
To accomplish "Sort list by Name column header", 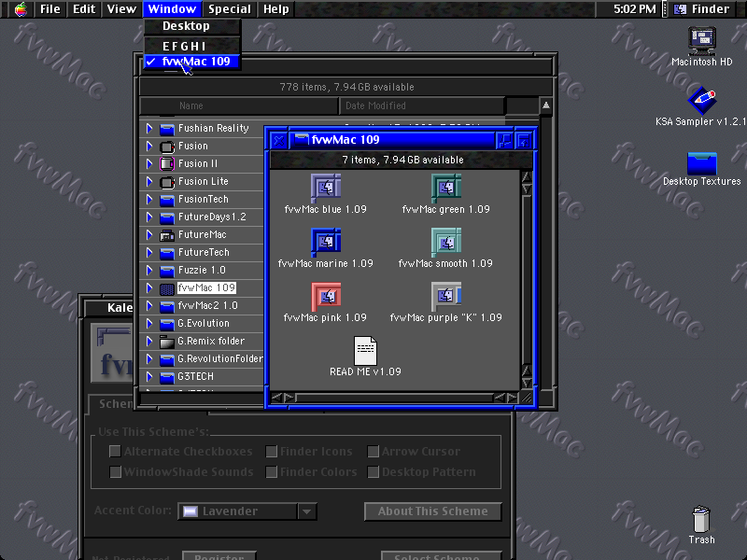I will pyautogui.click(x=239, y=105).
